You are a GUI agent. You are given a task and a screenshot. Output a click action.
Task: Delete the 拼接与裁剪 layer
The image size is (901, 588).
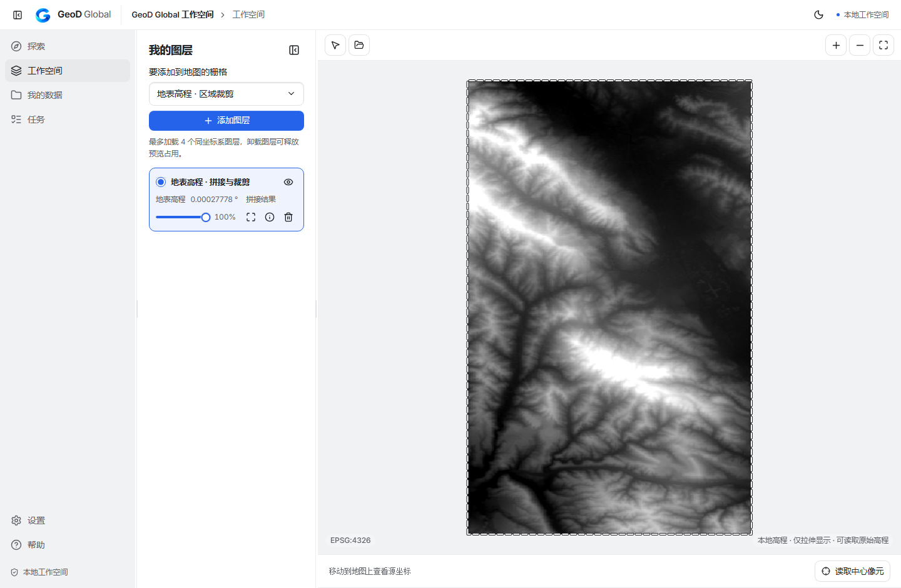tap(288, 217)
